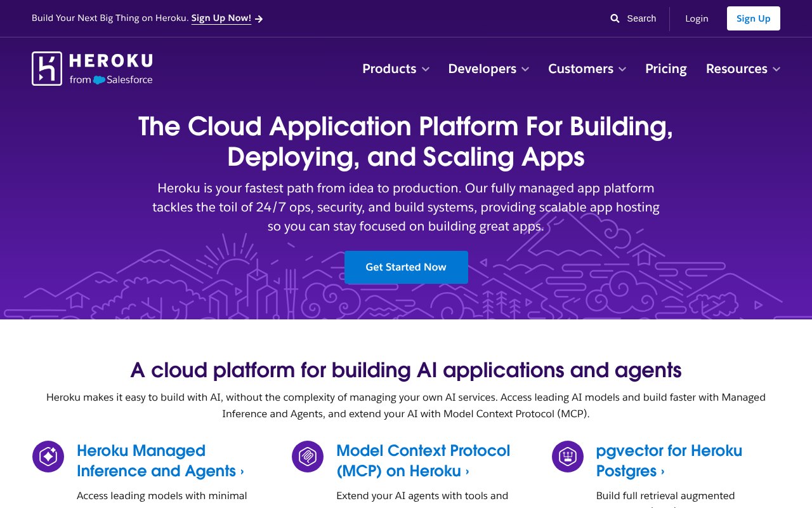
Task: Click the search magnifier icon
Action: click(615, 18)
